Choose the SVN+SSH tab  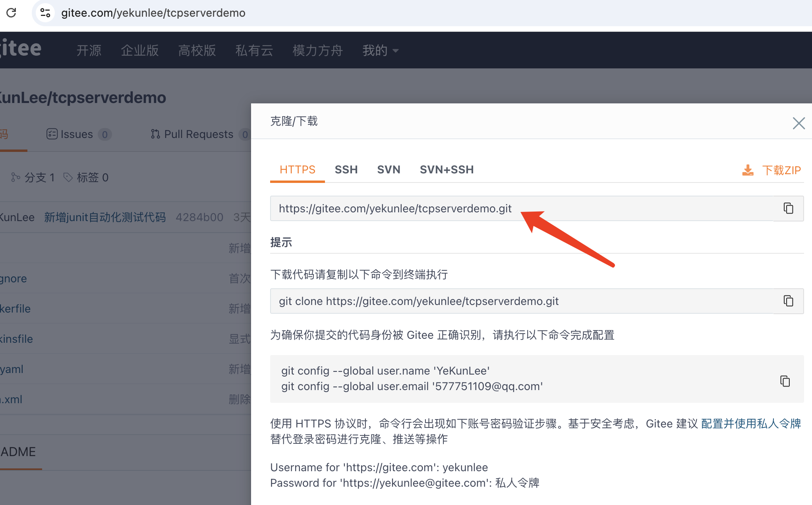447,170
